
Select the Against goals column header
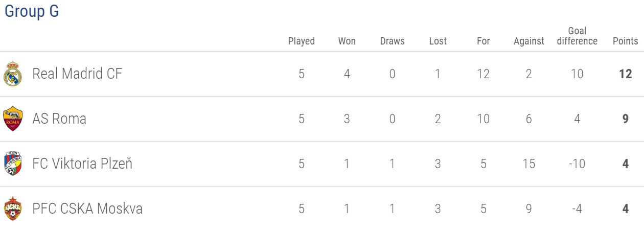pyautogui.click(x=529, y=41)
